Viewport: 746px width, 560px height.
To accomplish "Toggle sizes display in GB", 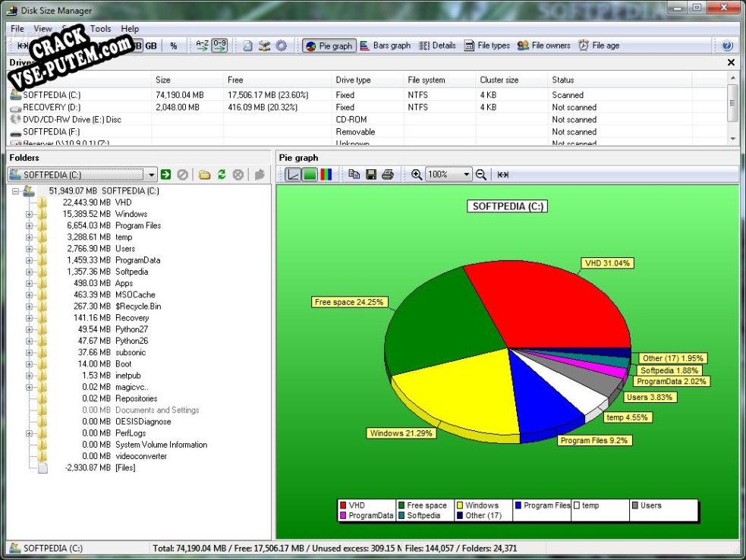I will point(151,46).
